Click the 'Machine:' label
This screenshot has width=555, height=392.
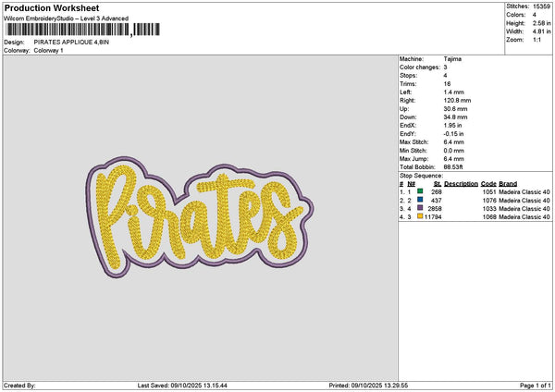412,59
